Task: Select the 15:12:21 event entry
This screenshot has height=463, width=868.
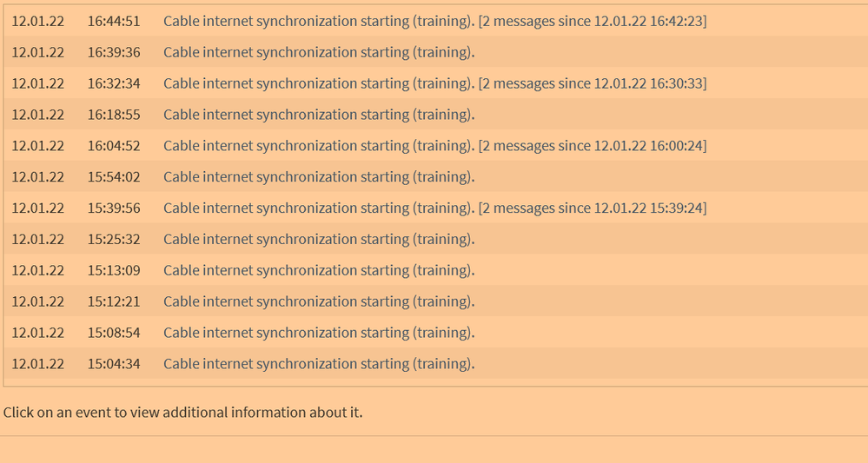Action: (319, 302)
